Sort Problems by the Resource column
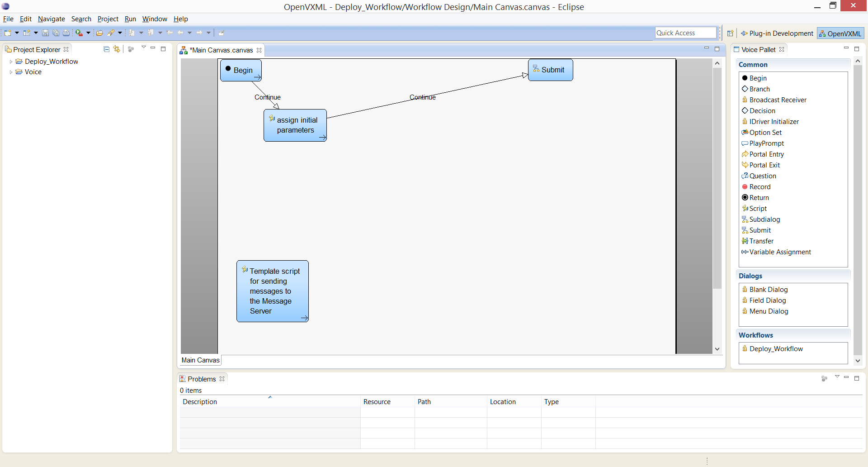This screenshot has width=868, height=467. pyautogui.click(x=387, y=401)
